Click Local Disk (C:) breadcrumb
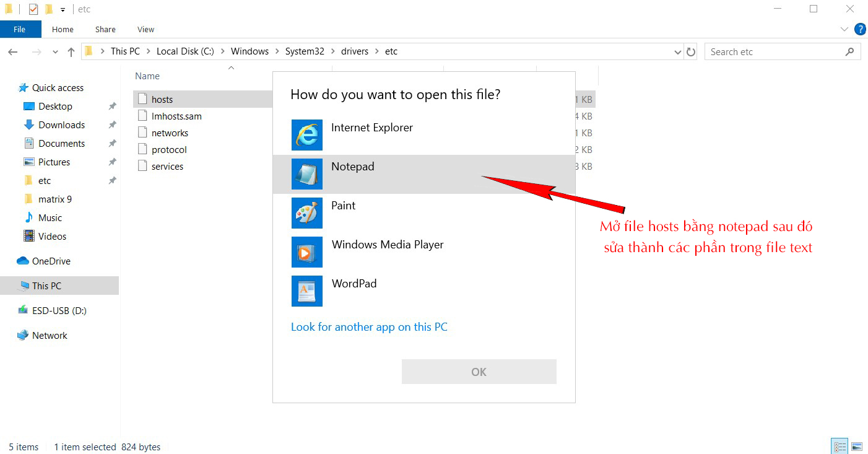This screenshot has height=454, width=868. point(185,51)
